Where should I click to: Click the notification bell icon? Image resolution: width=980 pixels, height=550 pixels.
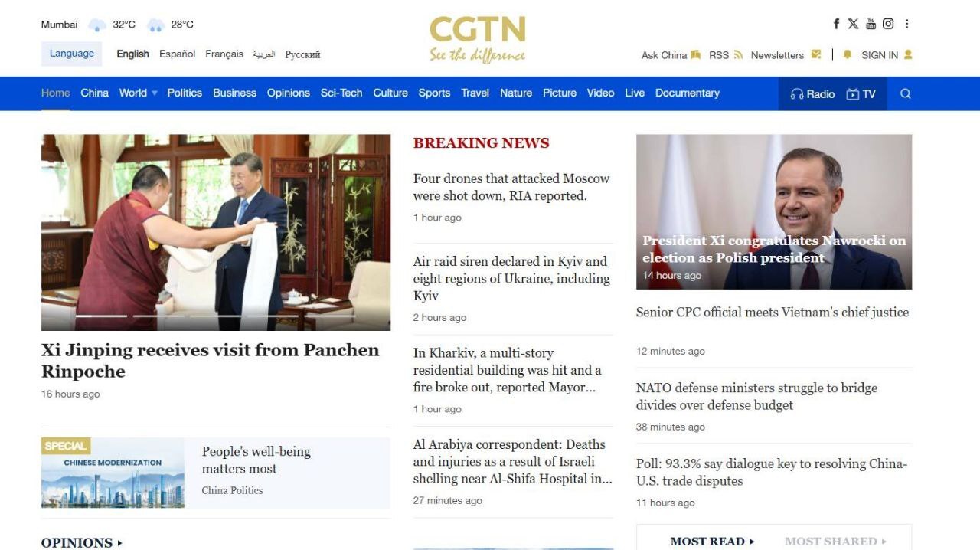pyautogui.click(x=848, y=54)
